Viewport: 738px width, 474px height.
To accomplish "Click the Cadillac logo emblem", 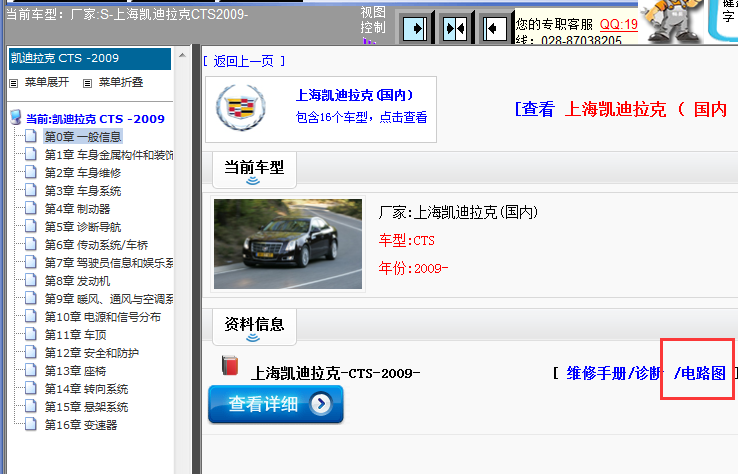I will pyautogui.click(x=241, y=108).
